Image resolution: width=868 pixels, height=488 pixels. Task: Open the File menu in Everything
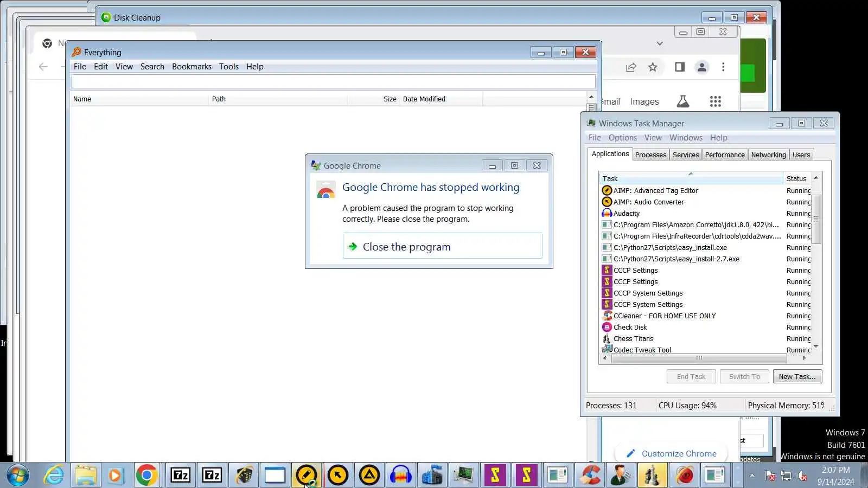(x=80, y=67)
